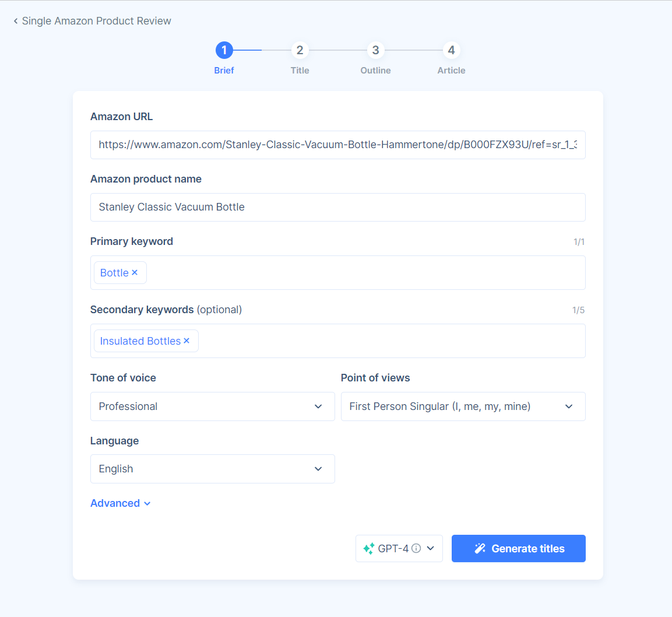
Task: Remove the Insulated Bottles secondary keyword tag
Action: 187,341
